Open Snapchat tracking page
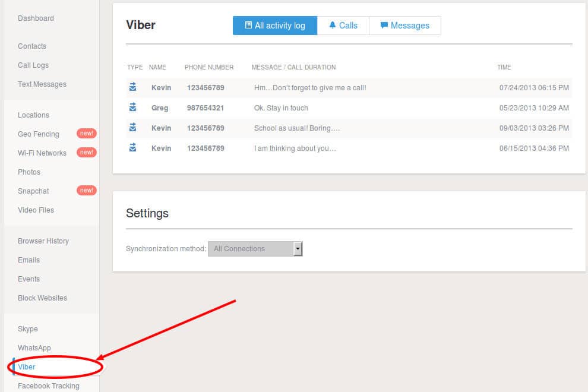 (33, 191)
